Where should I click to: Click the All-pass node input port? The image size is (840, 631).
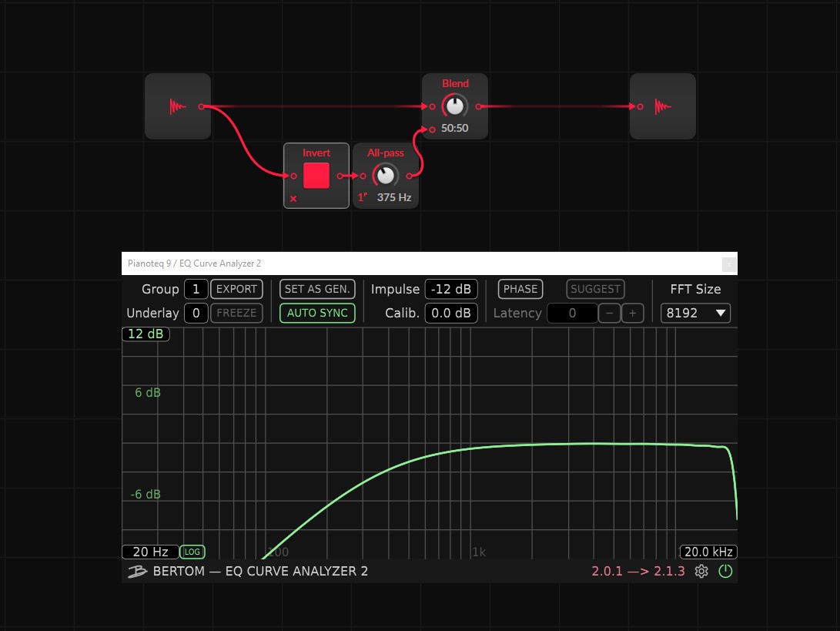(x=363, y=176)
